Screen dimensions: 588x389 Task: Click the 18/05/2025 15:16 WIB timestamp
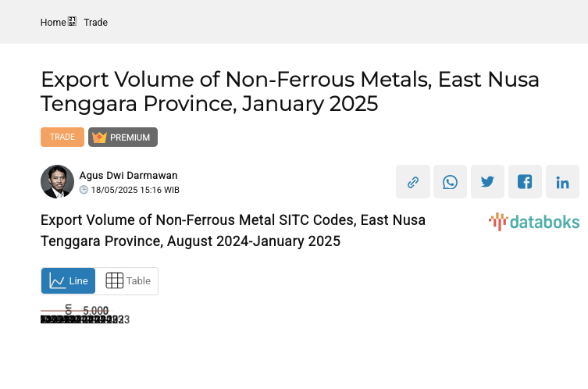pos(135,190)
